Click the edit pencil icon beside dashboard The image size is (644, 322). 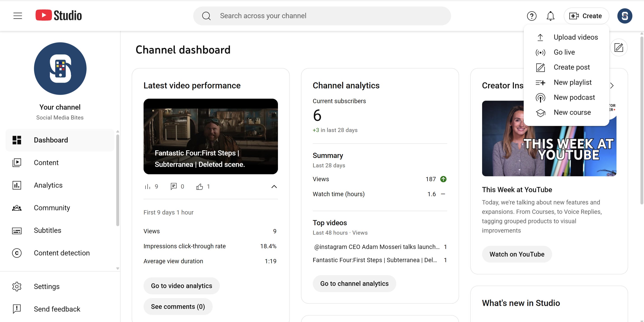(x=619, y=47)
